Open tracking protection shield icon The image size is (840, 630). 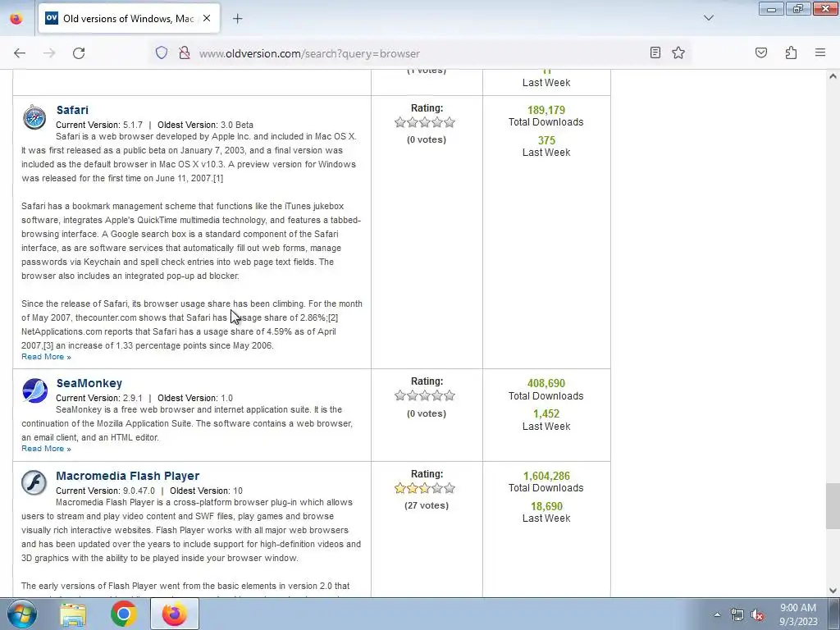click(x=162, y=53)
